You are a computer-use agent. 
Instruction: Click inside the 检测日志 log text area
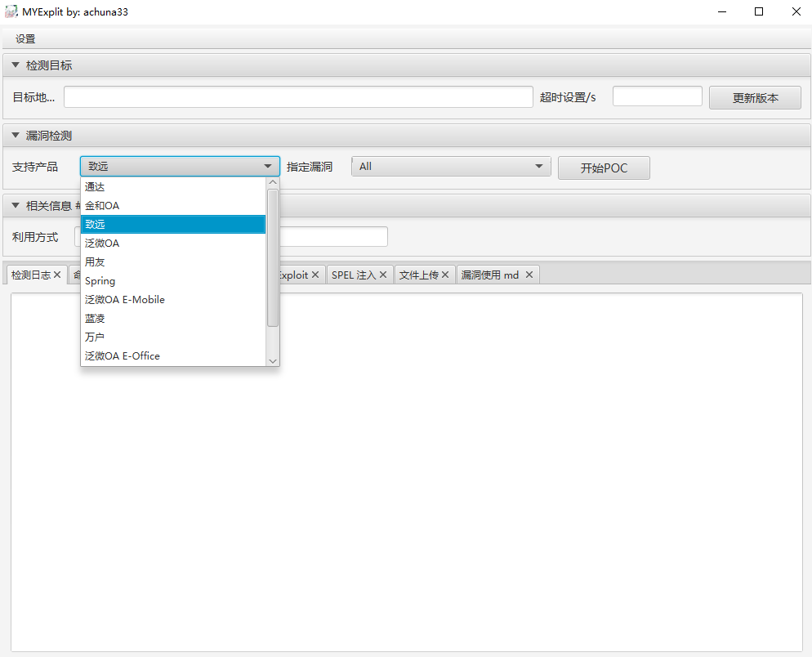tap(407, 472)
